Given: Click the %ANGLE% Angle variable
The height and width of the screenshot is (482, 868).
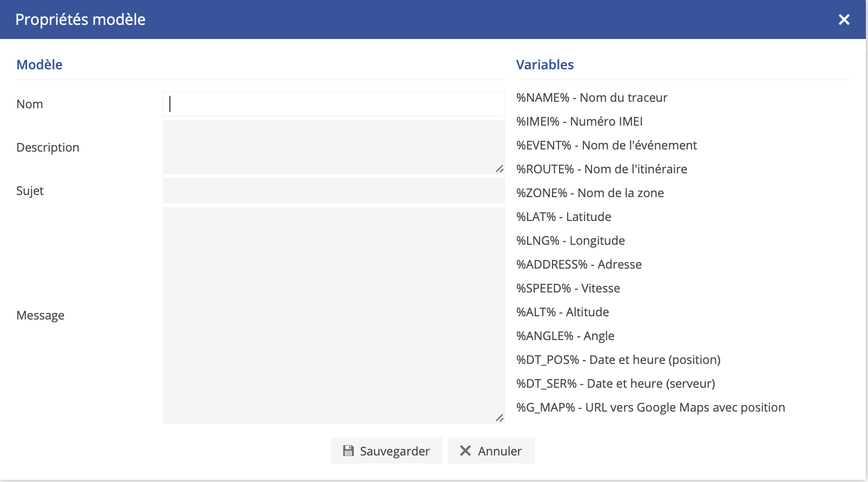Looking at the screenshot, I should click(x=565, y=336).
